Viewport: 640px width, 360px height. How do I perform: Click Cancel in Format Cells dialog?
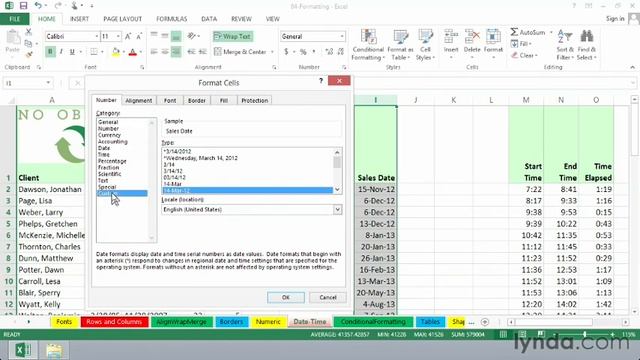[x=328, y=297]
